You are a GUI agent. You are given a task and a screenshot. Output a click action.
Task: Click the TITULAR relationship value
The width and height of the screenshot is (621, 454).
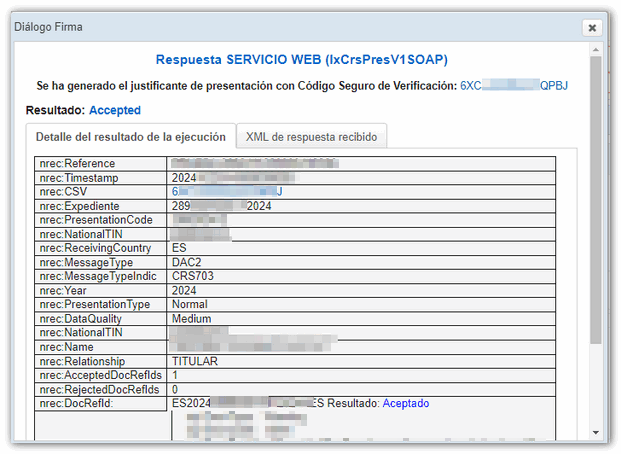point(195,361)
